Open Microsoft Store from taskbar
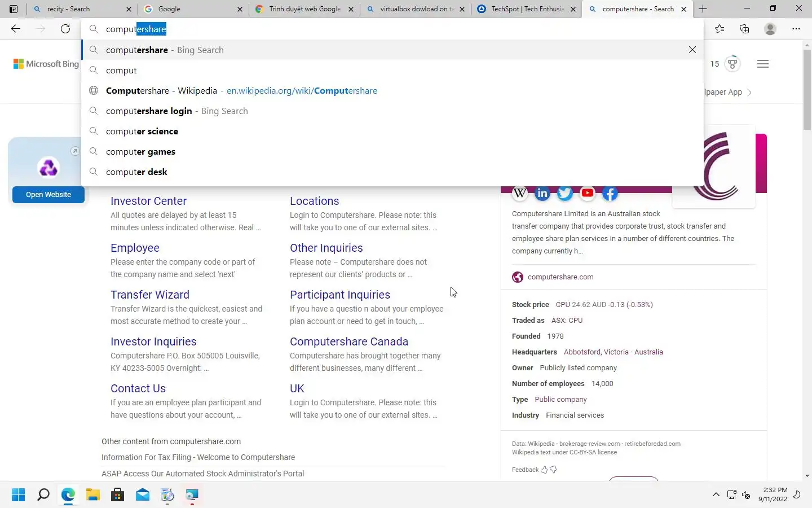 click(117, 495)
